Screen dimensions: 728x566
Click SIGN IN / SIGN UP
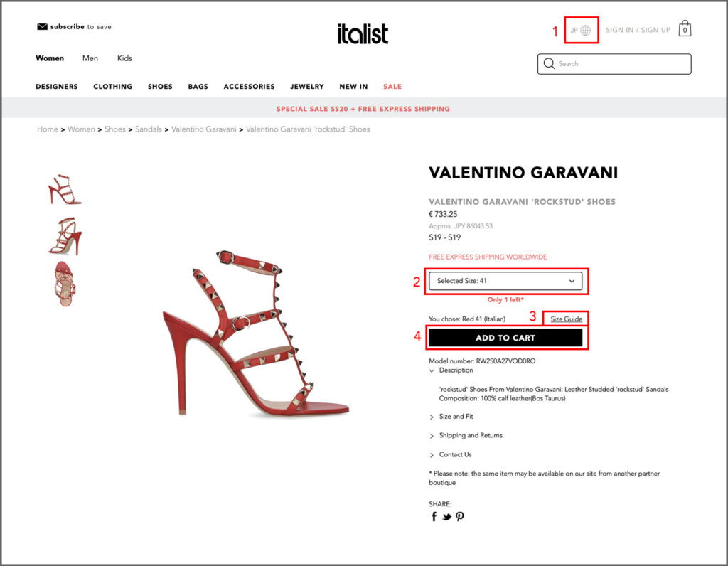tap(639, 29)
